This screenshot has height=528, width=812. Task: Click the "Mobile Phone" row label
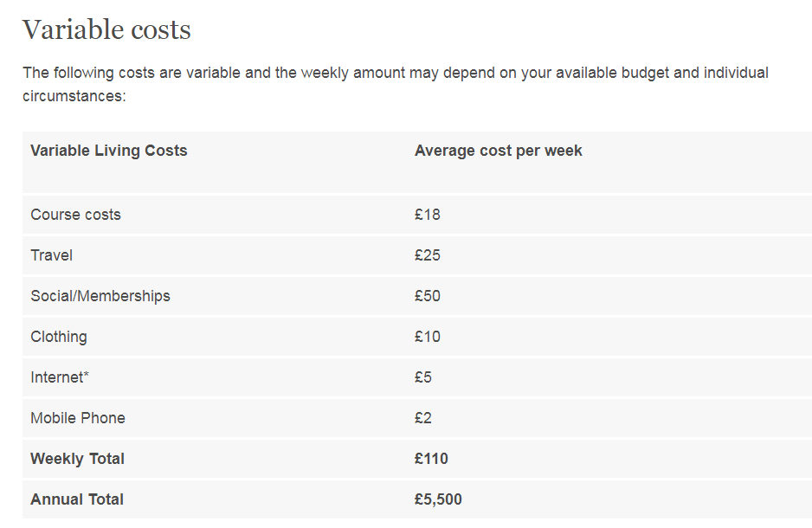tap(78, 418)
